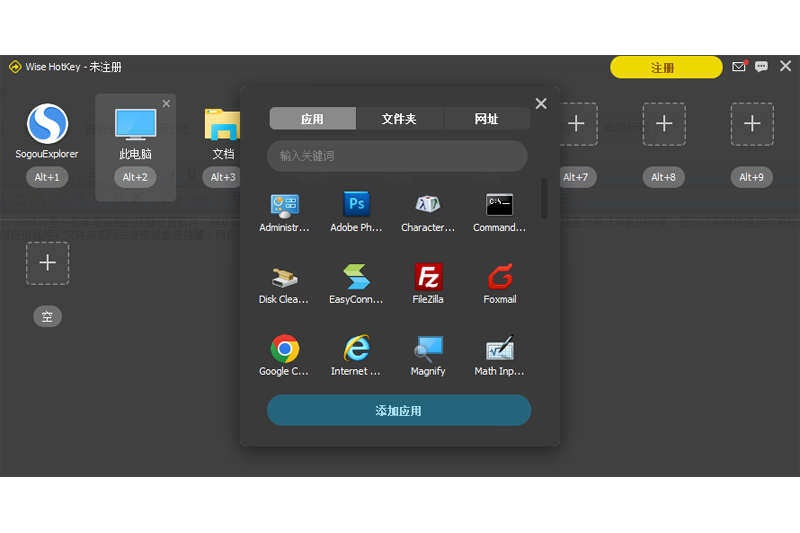Add shortcut in the Alt+8 slot

click(664, 124)
